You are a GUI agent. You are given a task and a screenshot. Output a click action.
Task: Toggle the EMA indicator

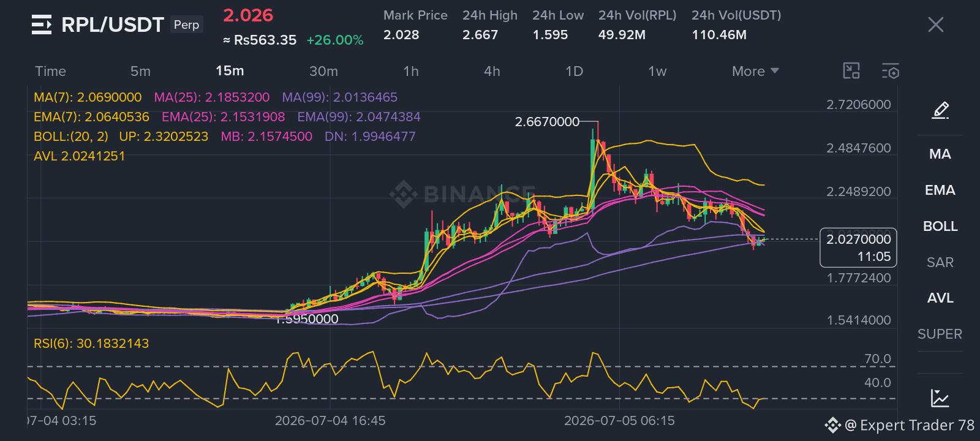tap(940, 190)
